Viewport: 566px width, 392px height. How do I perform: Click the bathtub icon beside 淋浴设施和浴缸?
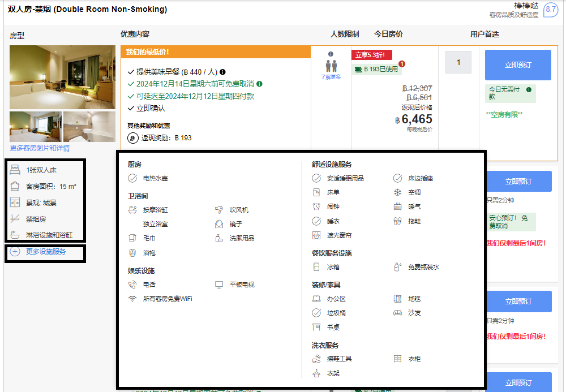click(x=15, y=235)
